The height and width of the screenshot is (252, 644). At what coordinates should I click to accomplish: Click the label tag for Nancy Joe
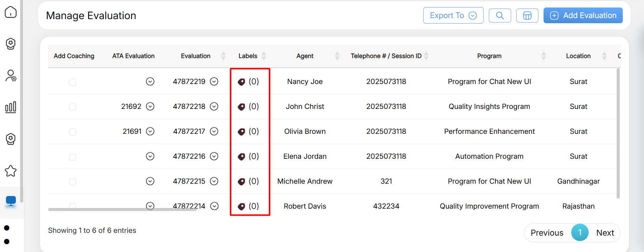pos(242,82)
